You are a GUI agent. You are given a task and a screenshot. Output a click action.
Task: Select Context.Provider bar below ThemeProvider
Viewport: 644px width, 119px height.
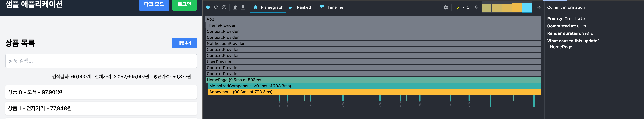pyautogui.click(x=373, y=31)
